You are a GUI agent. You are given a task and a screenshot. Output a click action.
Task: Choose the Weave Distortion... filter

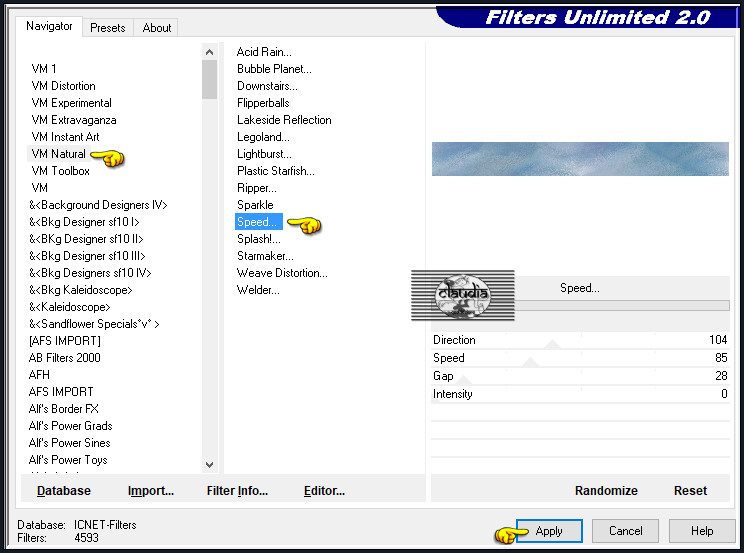[282, 273]
